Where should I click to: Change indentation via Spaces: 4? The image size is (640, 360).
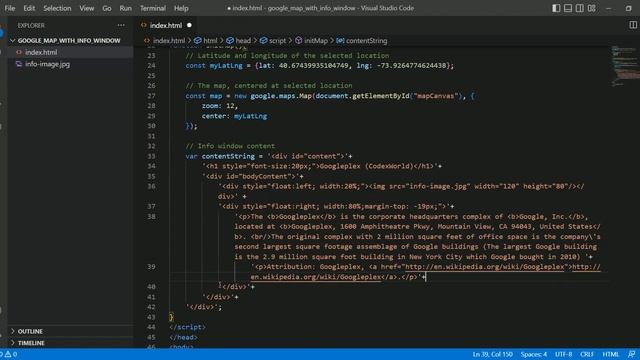[x=533, y=354]
